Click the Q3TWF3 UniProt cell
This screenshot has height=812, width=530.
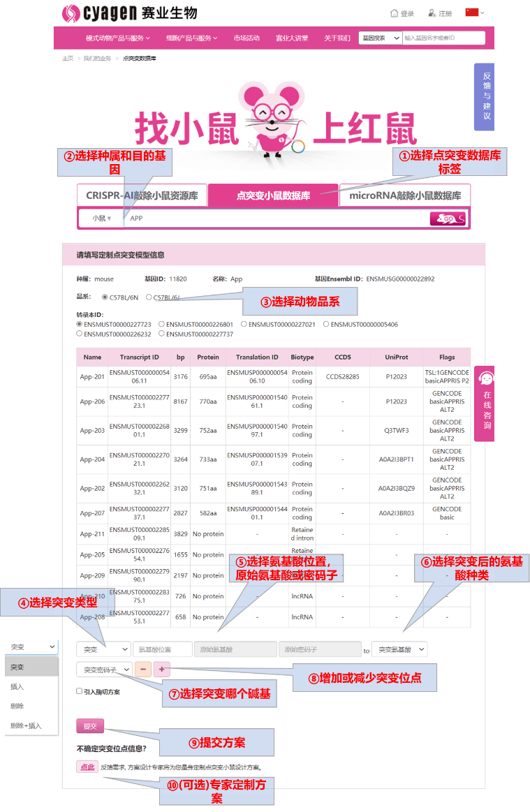coord(397,430)
